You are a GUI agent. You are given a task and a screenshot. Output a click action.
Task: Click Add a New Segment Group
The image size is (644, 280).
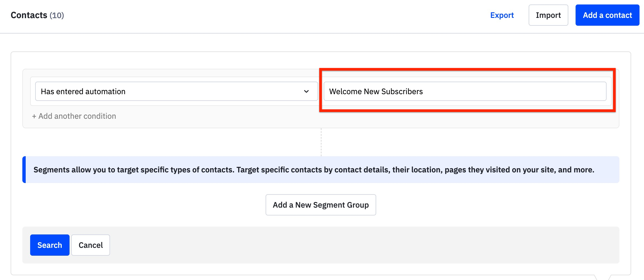click(x=321, y=205)
